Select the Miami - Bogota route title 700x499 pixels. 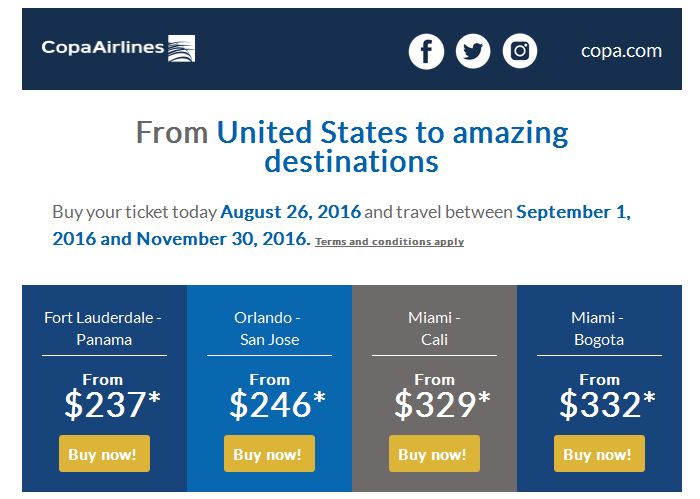598,329
